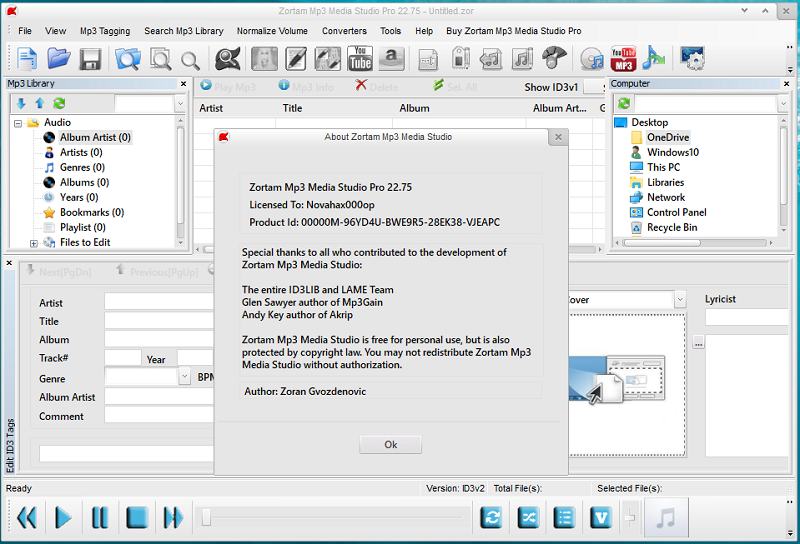Close the Mp3 Library panel

coord(184,84)
